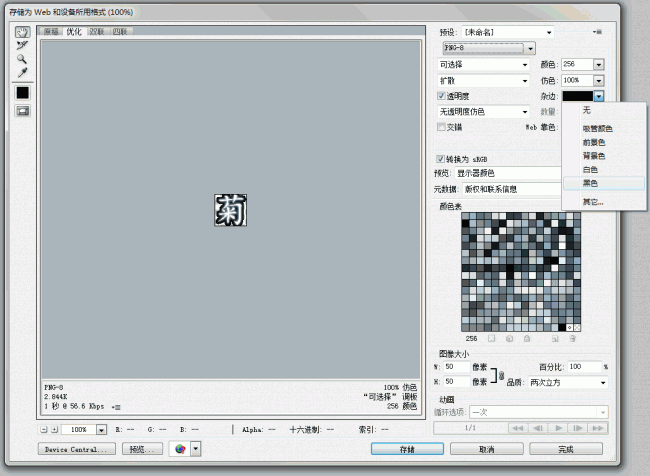Click the Device Central... button

(x=77, y=449)
